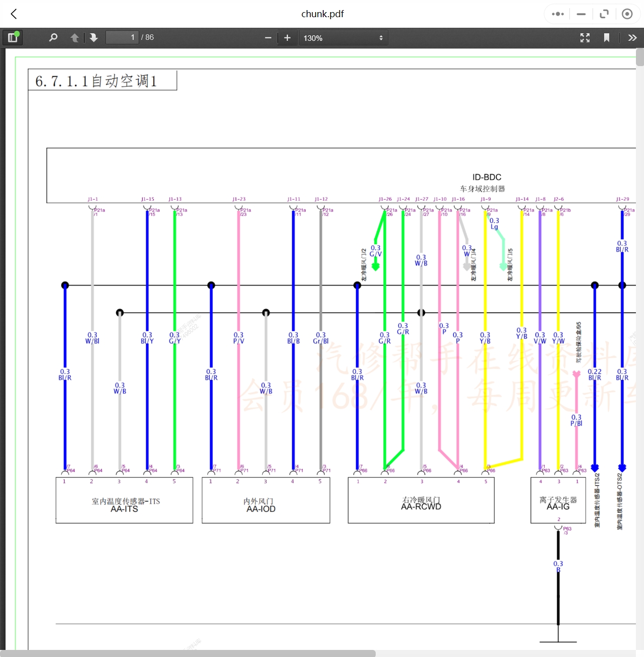The height and width of the screenshot is (657, 644).
Task: Click the bookmark current view icon
Action: click(x=607, y=37)
